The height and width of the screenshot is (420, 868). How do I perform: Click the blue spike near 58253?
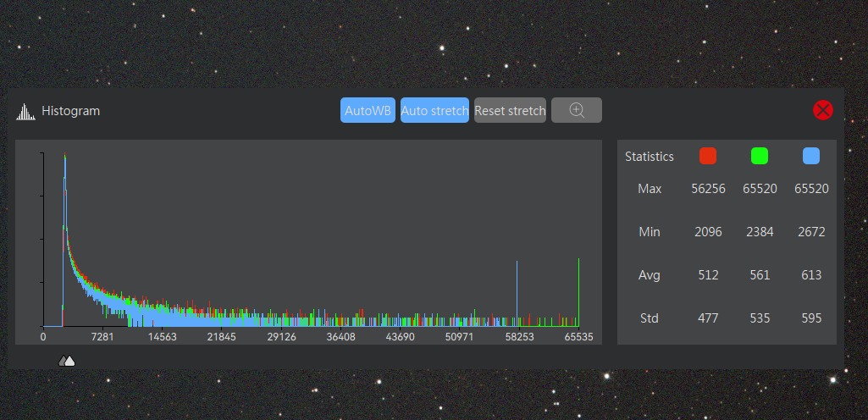pos(517,293)
